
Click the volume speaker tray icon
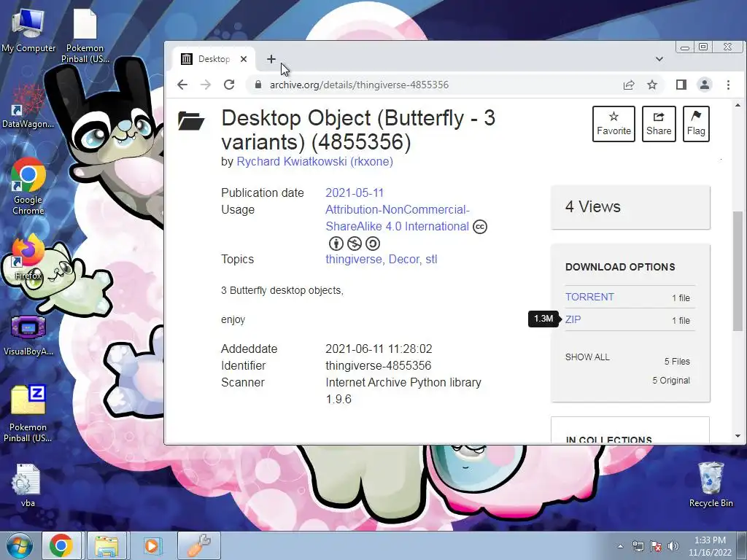pyautogui.click(x=673, y=546)
